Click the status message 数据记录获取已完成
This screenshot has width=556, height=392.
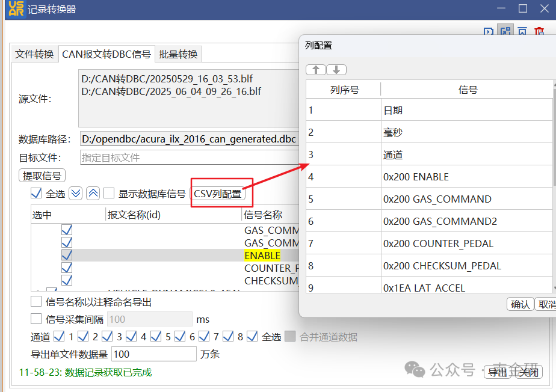[108, 372]
